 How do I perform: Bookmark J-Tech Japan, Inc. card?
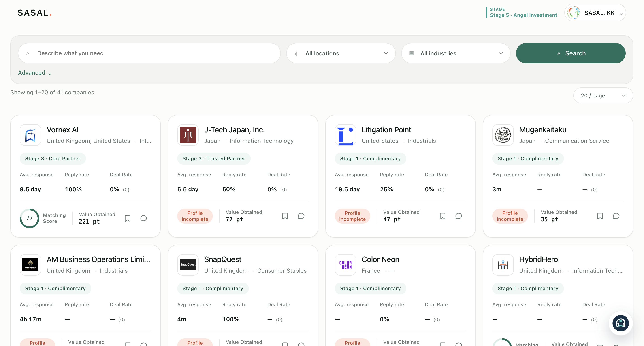(x=285, y=216)
